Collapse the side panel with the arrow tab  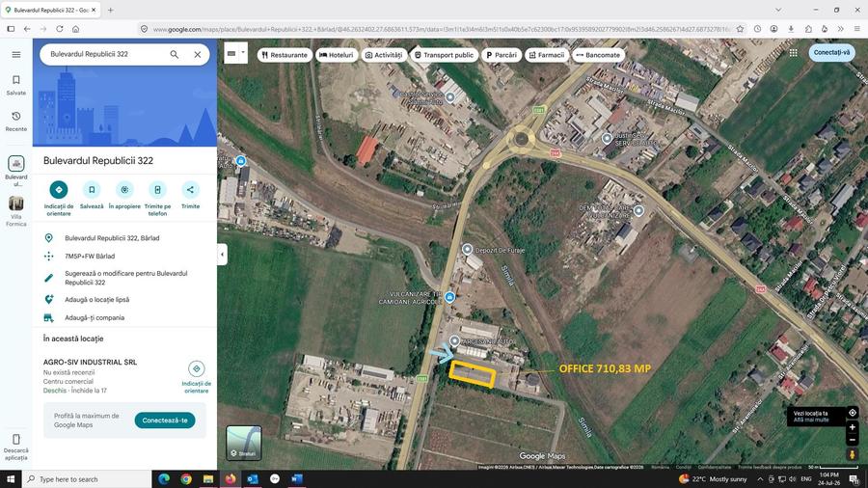point(222,255)
